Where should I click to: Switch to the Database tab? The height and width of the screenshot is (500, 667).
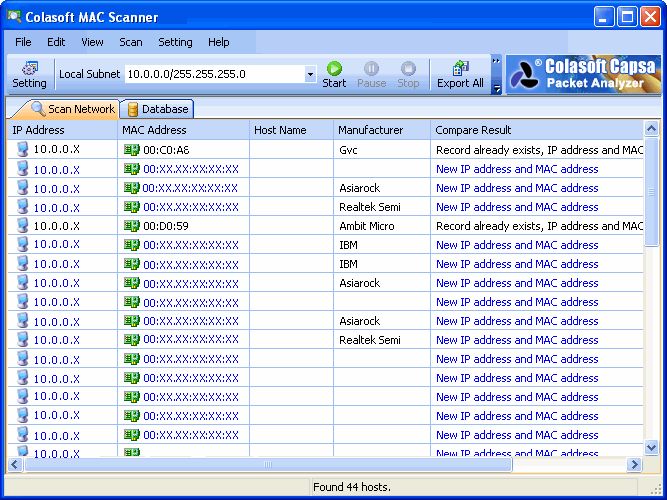pos(156,109)
